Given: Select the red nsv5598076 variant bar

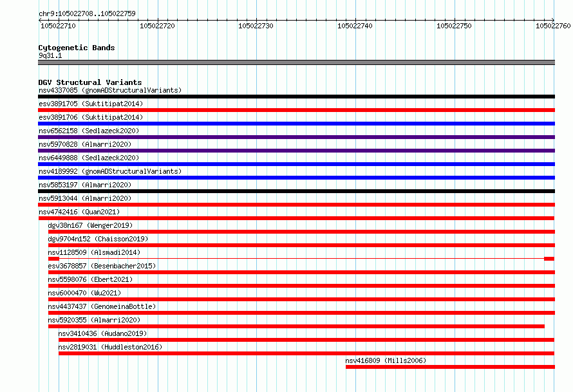Looking at the screenshot, I should pos(301,286).
